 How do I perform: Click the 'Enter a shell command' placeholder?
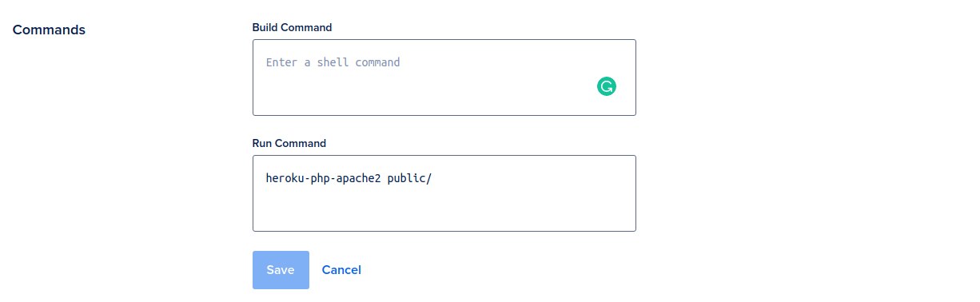[x=333, y=62]
